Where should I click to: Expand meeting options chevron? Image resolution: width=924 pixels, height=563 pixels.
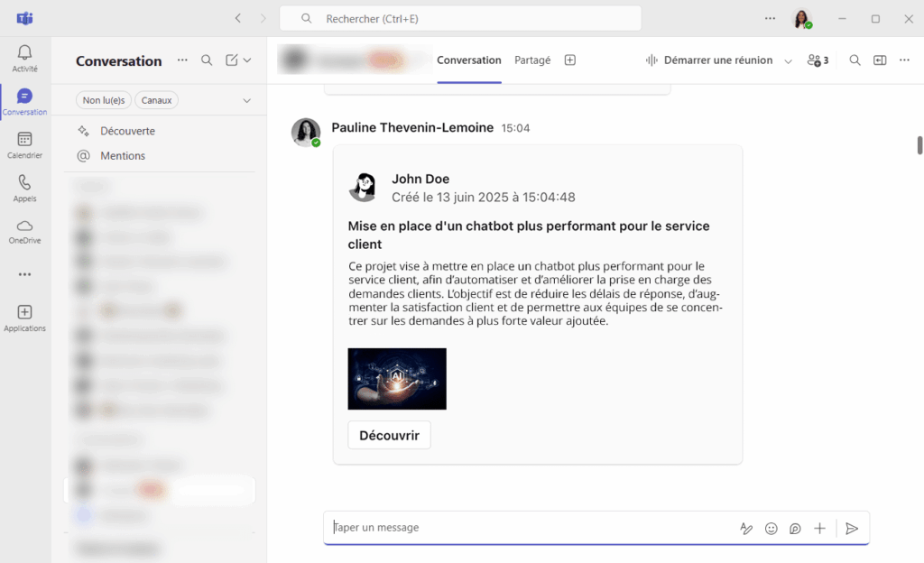(788, 60)
